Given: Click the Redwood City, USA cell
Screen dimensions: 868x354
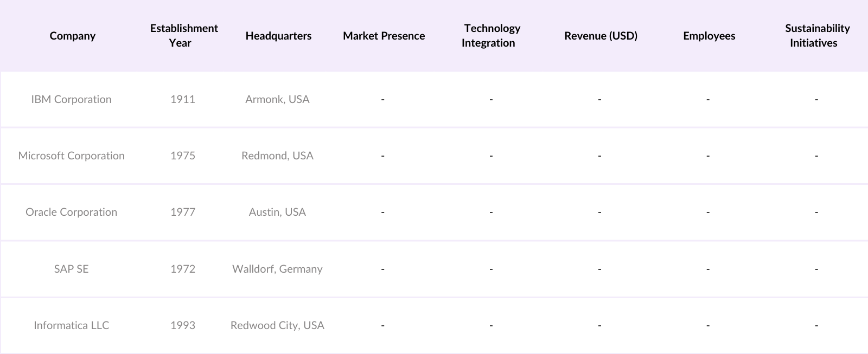Looking at the screenshot, I should [277, 325].
